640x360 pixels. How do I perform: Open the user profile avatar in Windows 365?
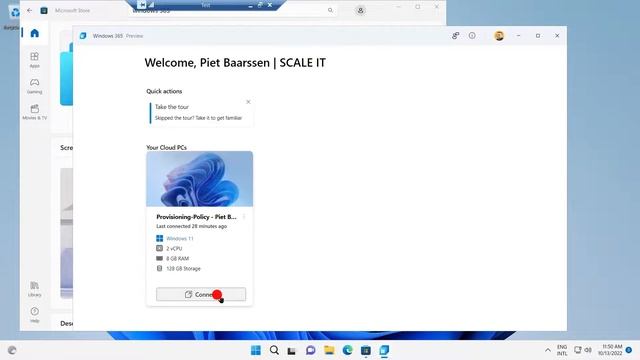[499, 36]
